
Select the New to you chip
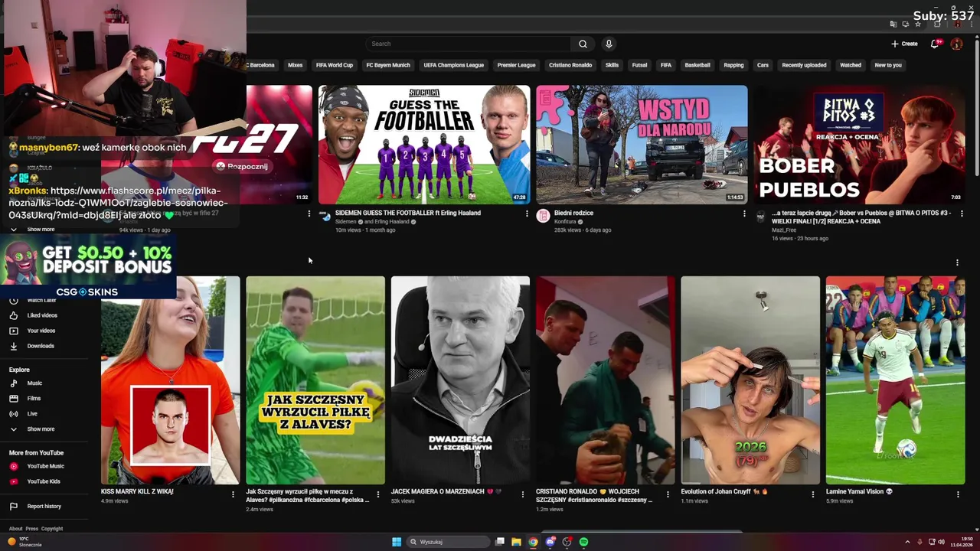pyautogui.click(x=888, y=65)
